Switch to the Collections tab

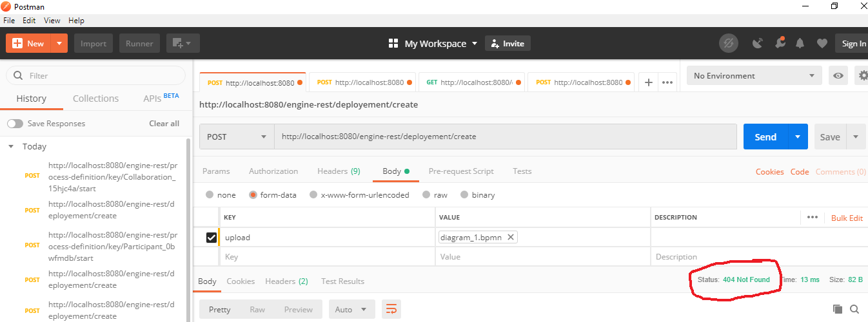(x=95, y=99)
